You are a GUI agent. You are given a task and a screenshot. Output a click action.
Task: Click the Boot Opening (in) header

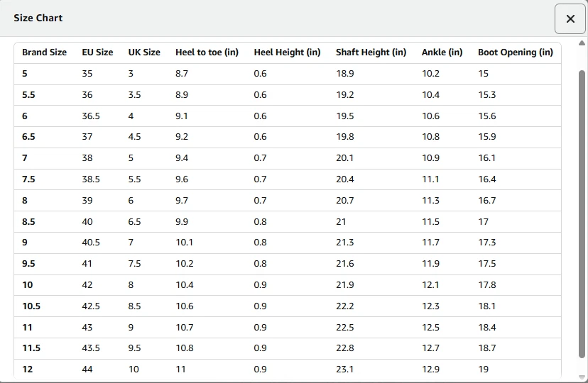click(x=515, y=52)
